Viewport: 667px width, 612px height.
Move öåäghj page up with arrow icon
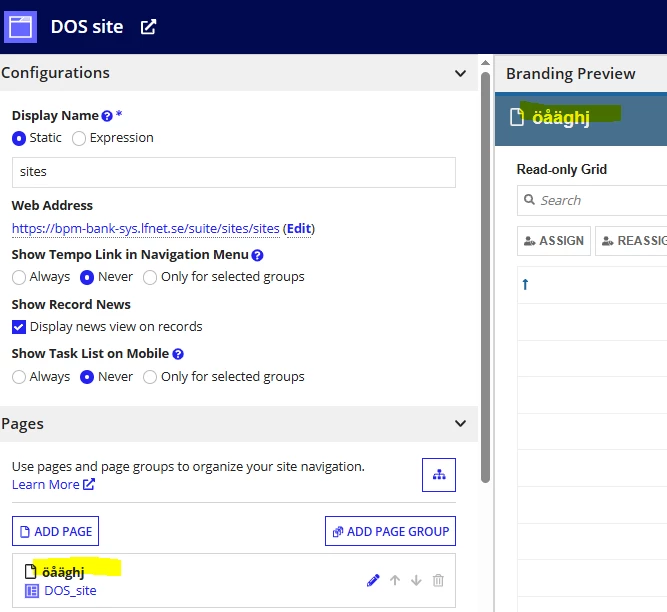[395, 581]
